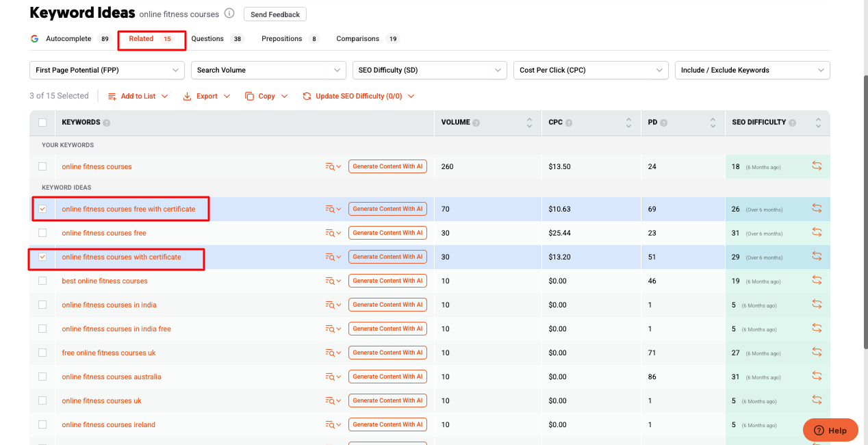Expand search options for online fitness courses australia
The image size is (868, 445).
point(333,377)
